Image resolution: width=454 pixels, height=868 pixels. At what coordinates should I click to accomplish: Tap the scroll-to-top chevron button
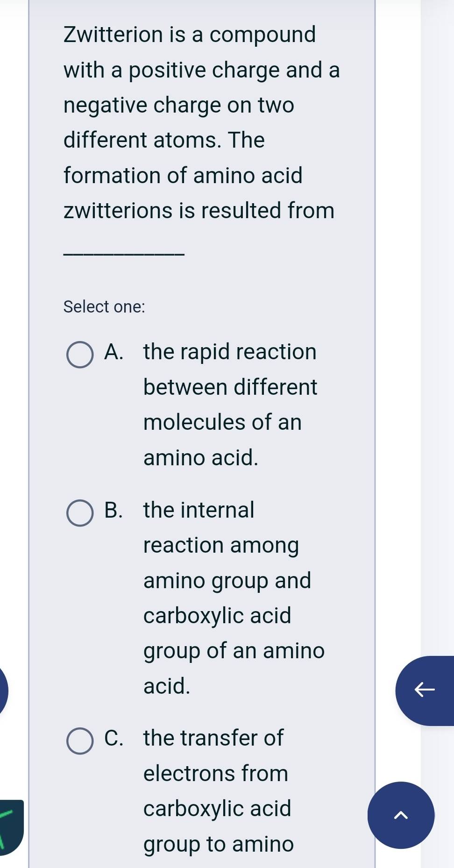click(x=401, y=815)
